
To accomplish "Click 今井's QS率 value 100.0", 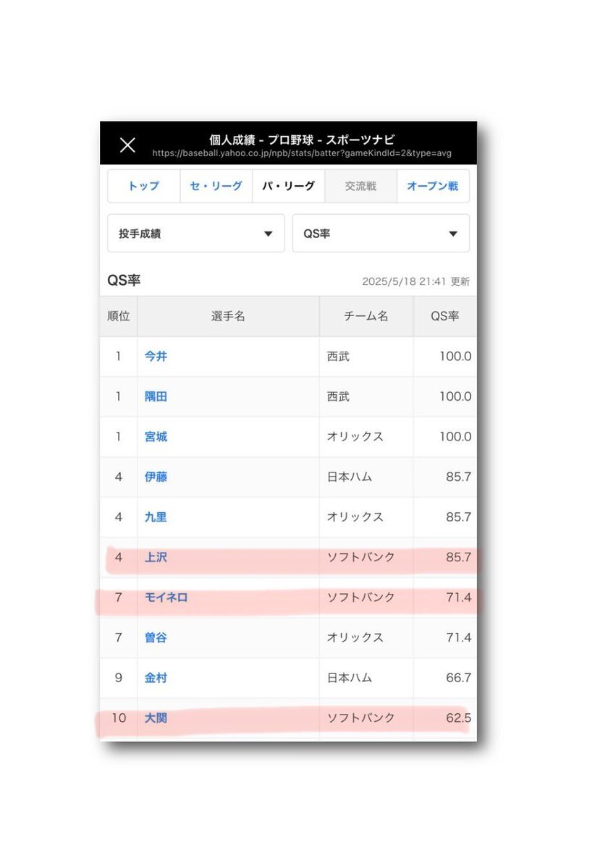I will (x=455, y=356).
